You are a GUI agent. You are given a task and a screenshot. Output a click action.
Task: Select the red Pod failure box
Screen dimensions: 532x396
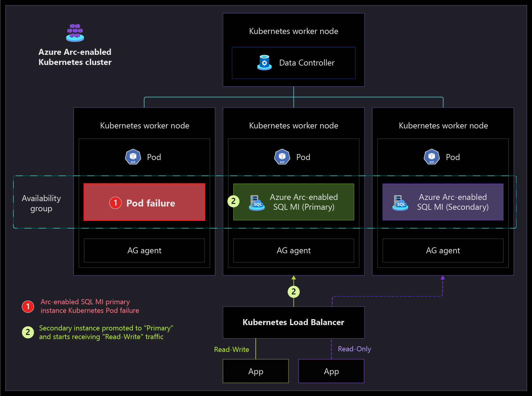tap(144, 202)
